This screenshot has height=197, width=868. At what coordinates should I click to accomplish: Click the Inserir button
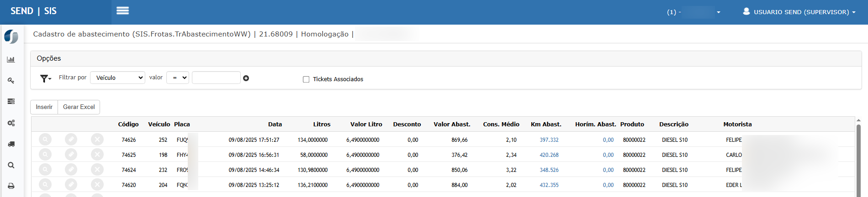pyautogui.click(x=44, y=107)
